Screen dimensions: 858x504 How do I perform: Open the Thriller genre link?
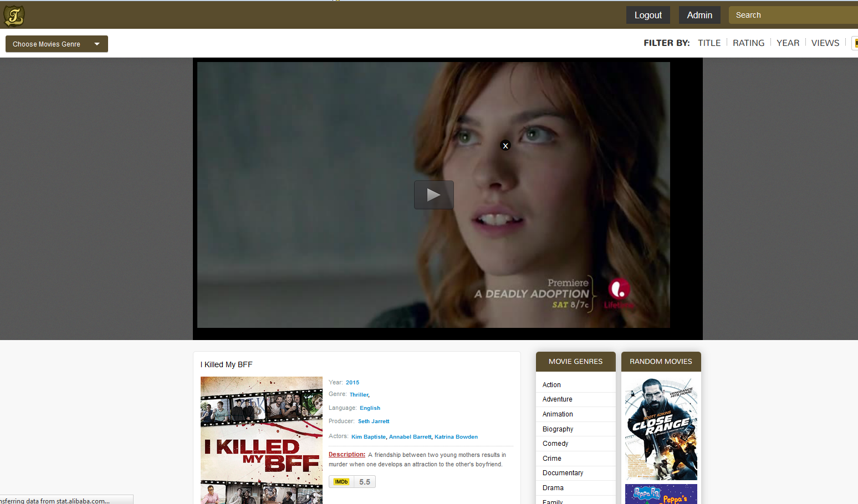coord(359,395)
